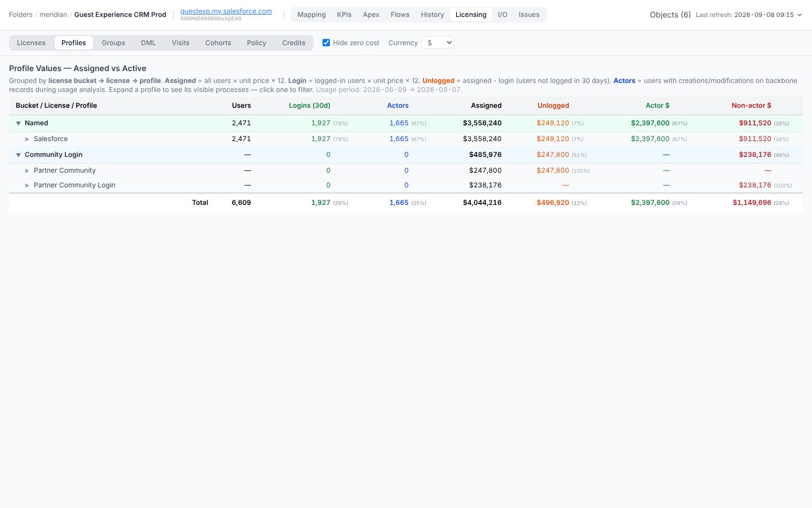Collapse the Community Login bucket
812x508 pixels.
(18, 155)
